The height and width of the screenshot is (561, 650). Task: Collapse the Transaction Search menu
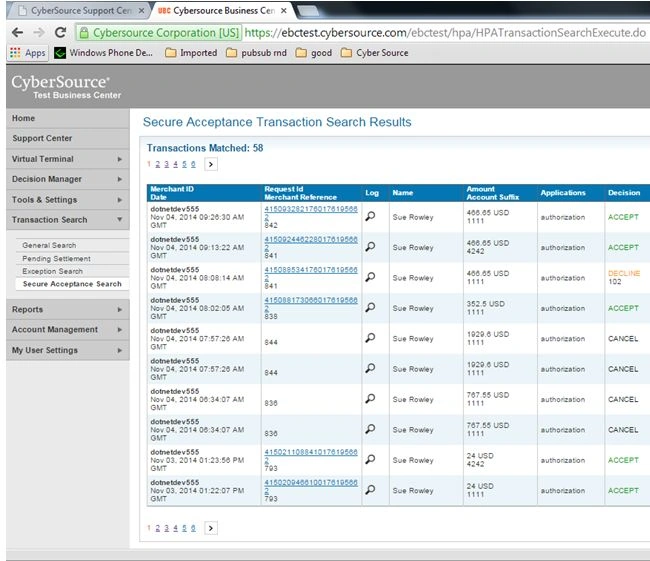tap(68, 220)
